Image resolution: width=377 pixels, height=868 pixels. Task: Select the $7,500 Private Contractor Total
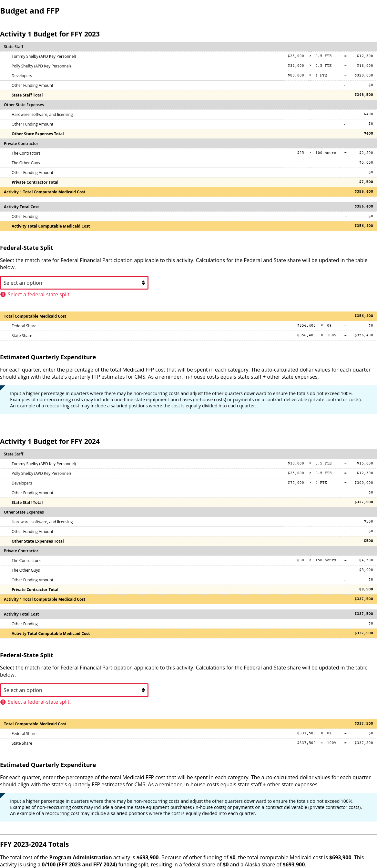[366, 182]
